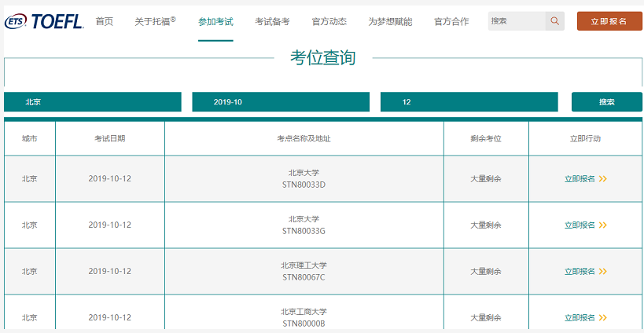Open 考试备考 menu item
This screenshot has height=333, width=644.
pyautogui.click(x=272, y=21)
